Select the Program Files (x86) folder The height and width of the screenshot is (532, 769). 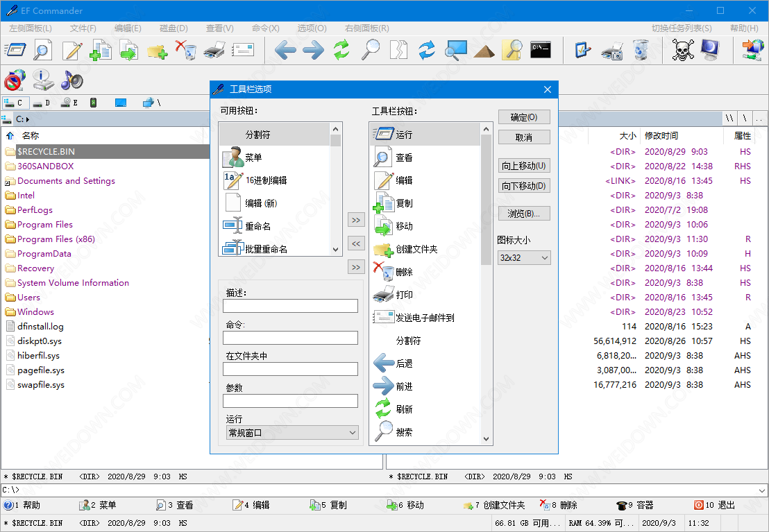click(x=56, y=239)
